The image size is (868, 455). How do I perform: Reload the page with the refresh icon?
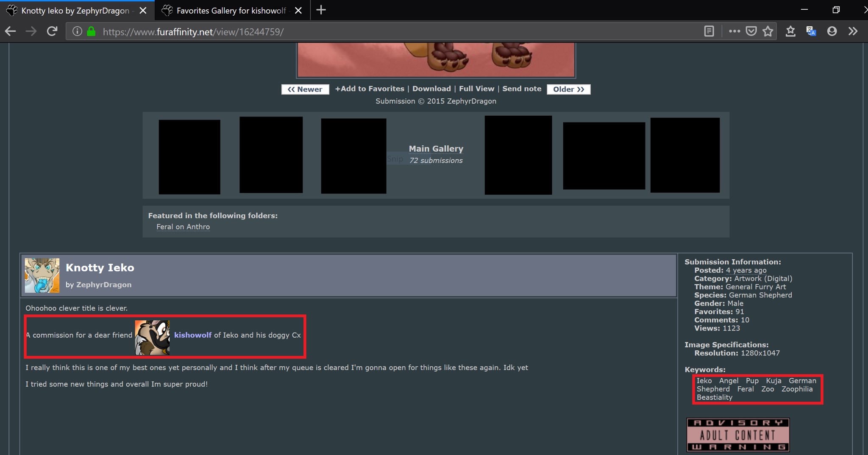(52, 31)
